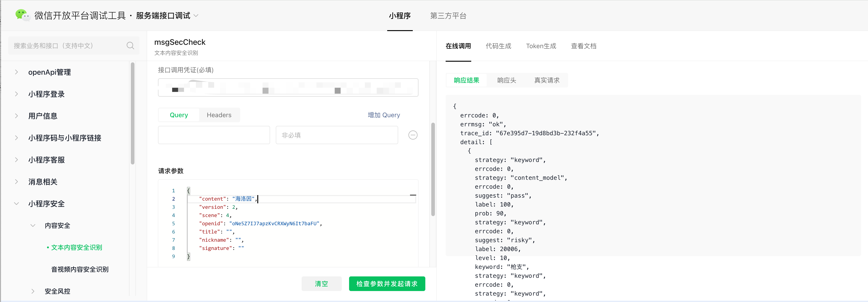Click the trace_id response line

tap(530, 133)
